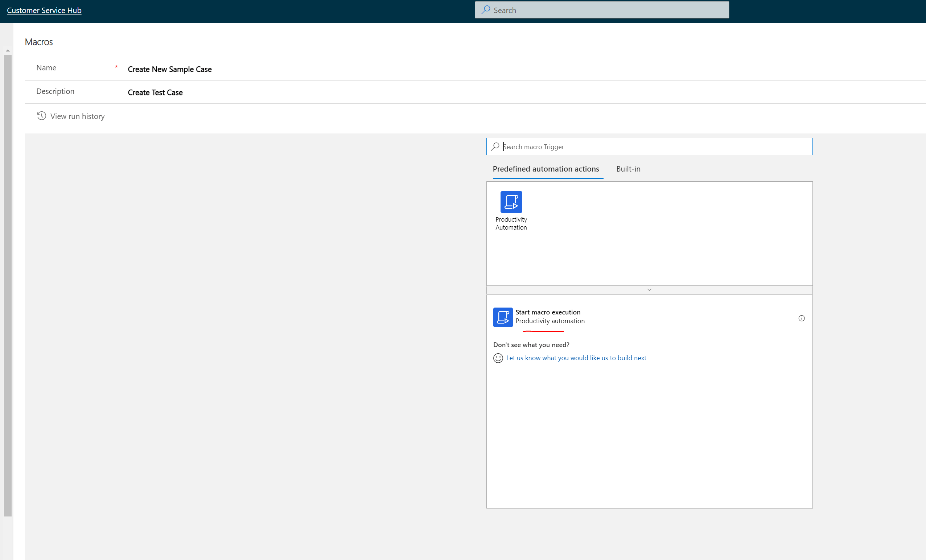Click the magnifier icon in macro trigger search
The image size is (926, 560).
coord(495,147)
